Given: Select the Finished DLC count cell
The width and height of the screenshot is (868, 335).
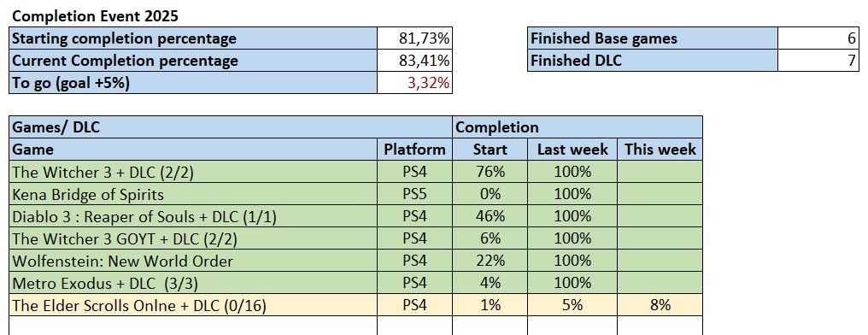Looking at the screenshot, I should pos(818,61).
